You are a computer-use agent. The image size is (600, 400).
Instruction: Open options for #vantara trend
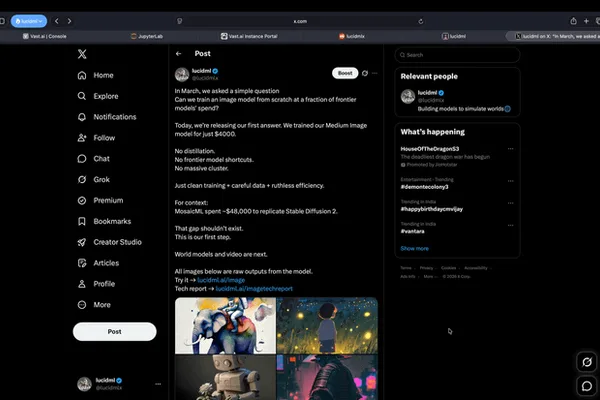click(510, 225)
